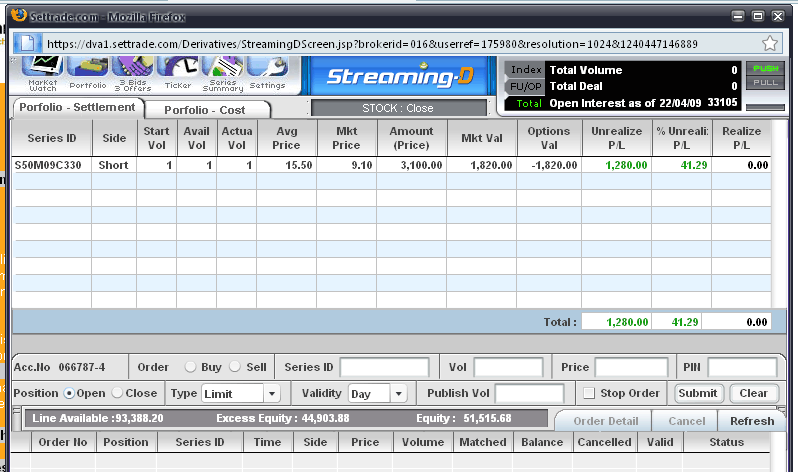Click the Unrealize P/L column header

pyautogui.click(x=616, y=138)
